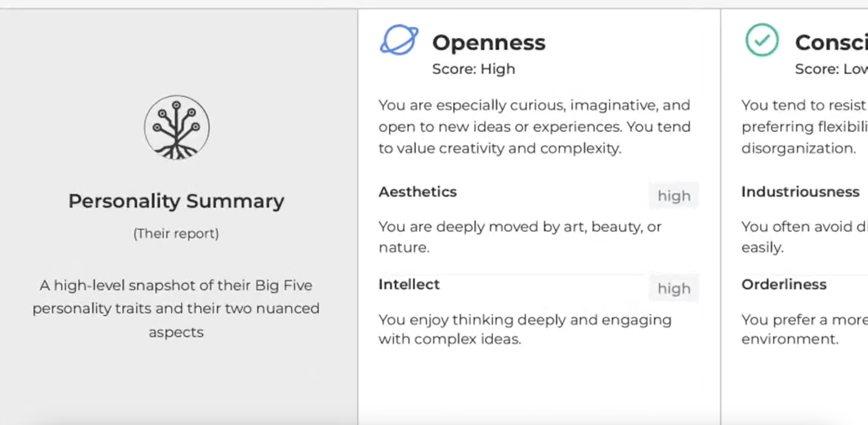This screenshot has width=868, height=425.
Task: Click the "high" badge beside Intellect
Action: point(674,288)
